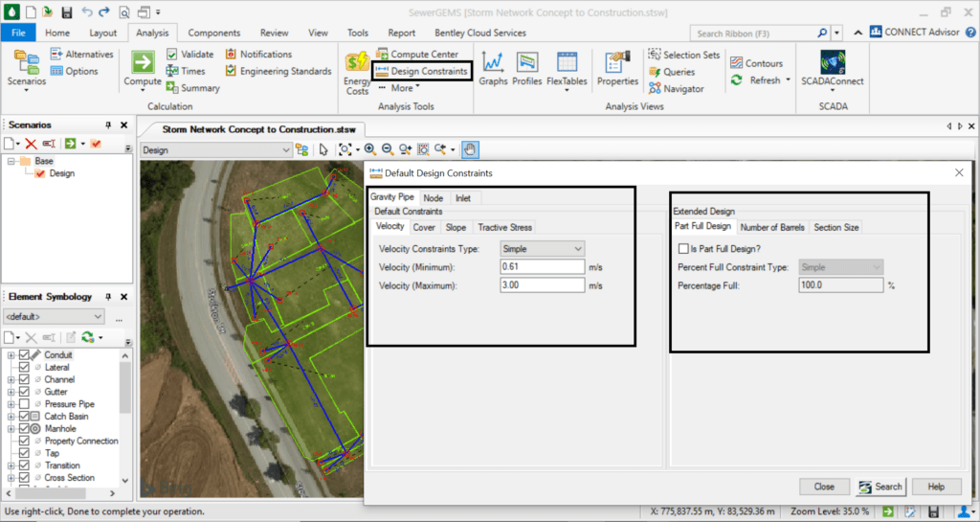Open calculation Summary
The height and width of the screenshot is (522, 980).
[x=193, y=88]
